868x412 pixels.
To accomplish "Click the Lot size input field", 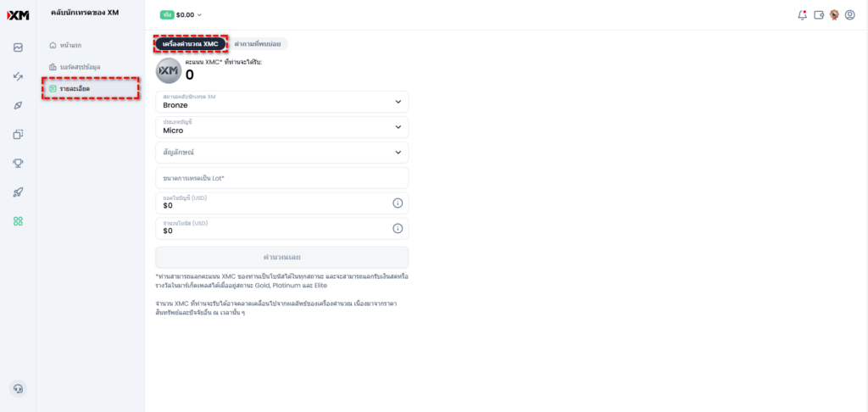I will pyautogui.click(x=281, y=178).
